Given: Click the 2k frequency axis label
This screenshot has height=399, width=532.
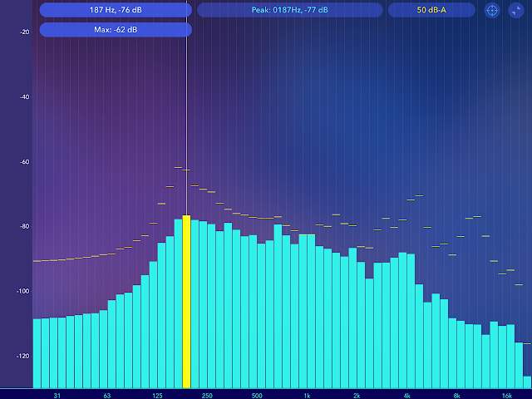Looking at the screenshot, I should pos(357,396).
